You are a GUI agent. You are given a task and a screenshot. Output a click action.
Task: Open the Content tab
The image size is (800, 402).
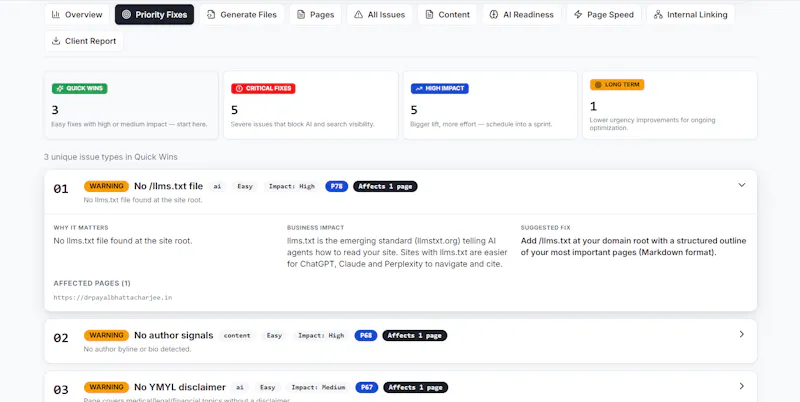(x=447, y=15)
